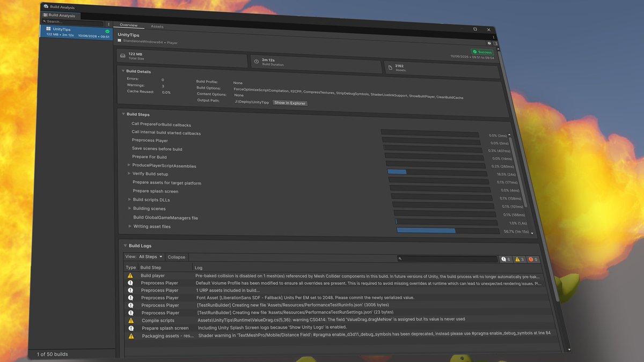Screen dimensions: 644x362
Task: Click Show in Explorer button
Action: point(290,103)
